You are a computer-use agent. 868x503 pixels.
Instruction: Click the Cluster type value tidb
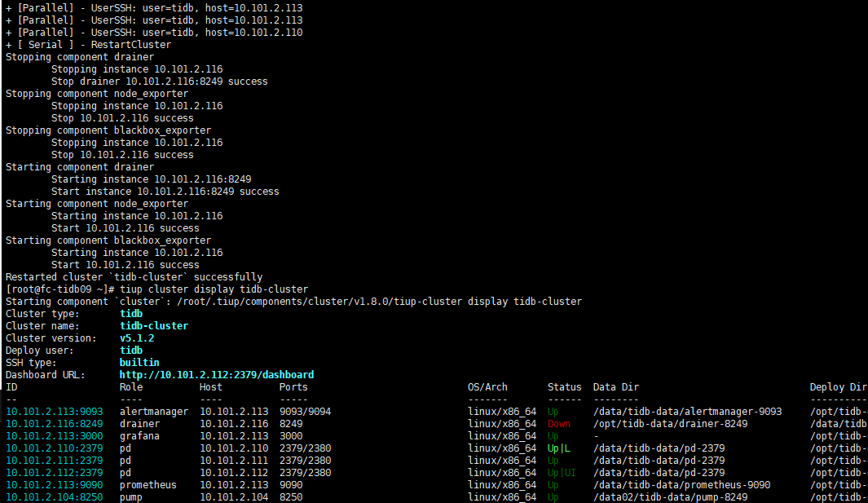pyautogui.click(x=131, y=314)
